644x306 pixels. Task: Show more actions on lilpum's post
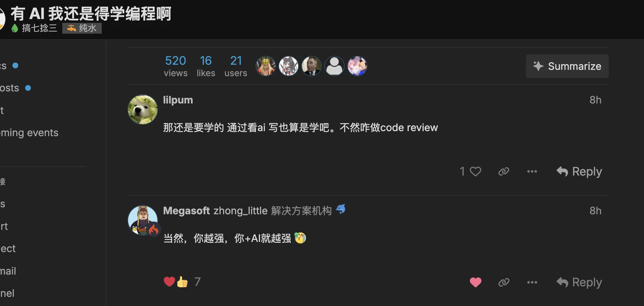pyautogui.click(x=532, y=172)
